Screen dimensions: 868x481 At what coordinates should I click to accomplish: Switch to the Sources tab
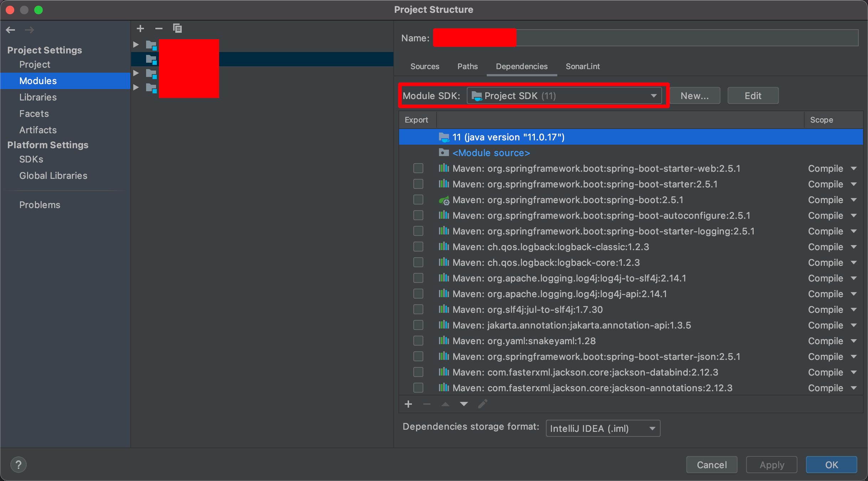[425, 66]
